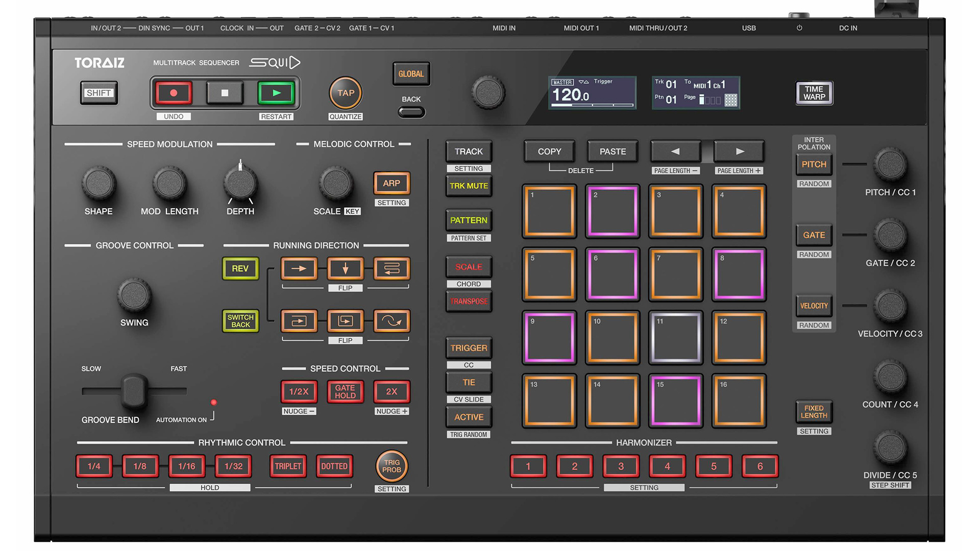This screenshot has width=980, height=551.
Task: Select the TRACK mode button
Action: pyautogui.click(x=469, y=152)
